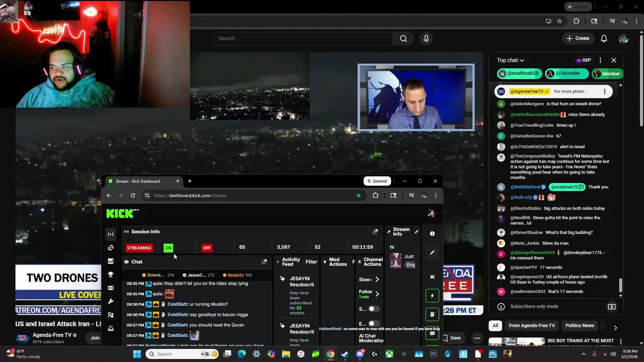Click the Kick address bar URL
644x362 pixels.
[190, 196]
